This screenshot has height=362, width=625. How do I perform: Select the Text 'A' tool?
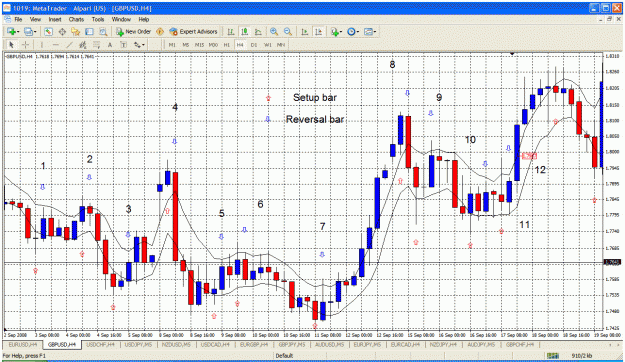point(110,45)
